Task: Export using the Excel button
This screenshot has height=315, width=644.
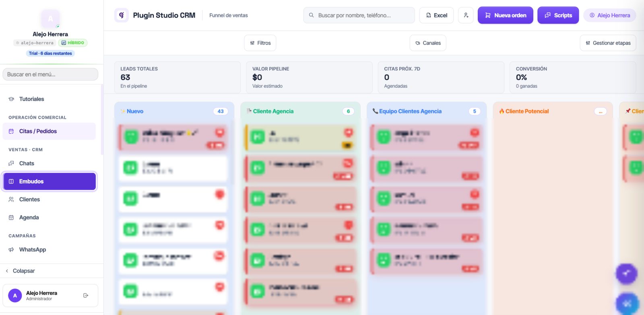Action: pyautogui.click(x=437, y=15)
